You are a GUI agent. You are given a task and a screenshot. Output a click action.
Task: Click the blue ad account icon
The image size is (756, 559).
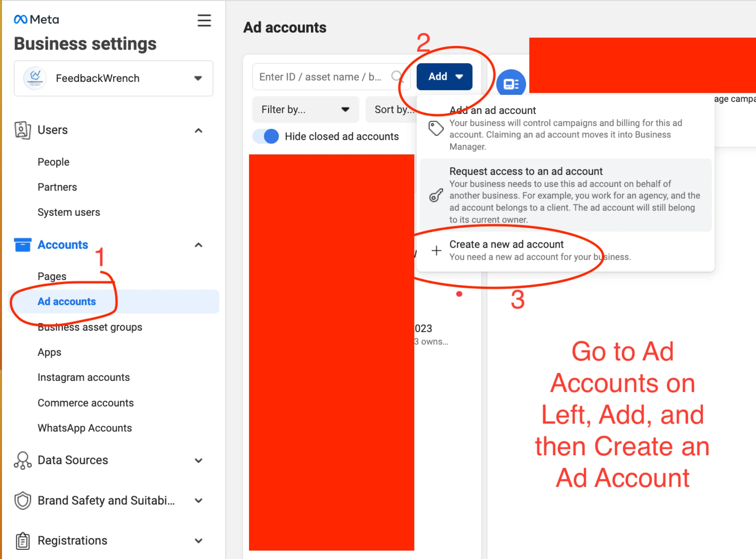(511, 83)
